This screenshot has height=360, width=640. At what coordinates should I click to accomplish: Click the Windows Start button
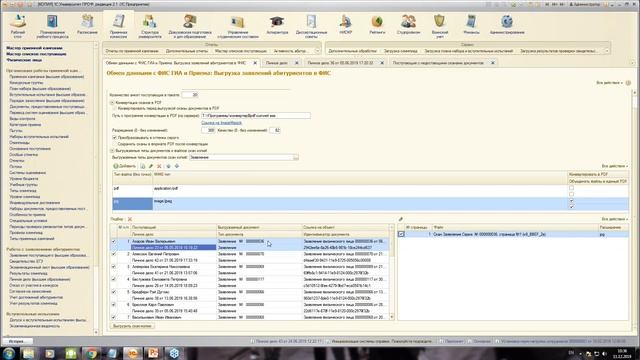(9, 353)
